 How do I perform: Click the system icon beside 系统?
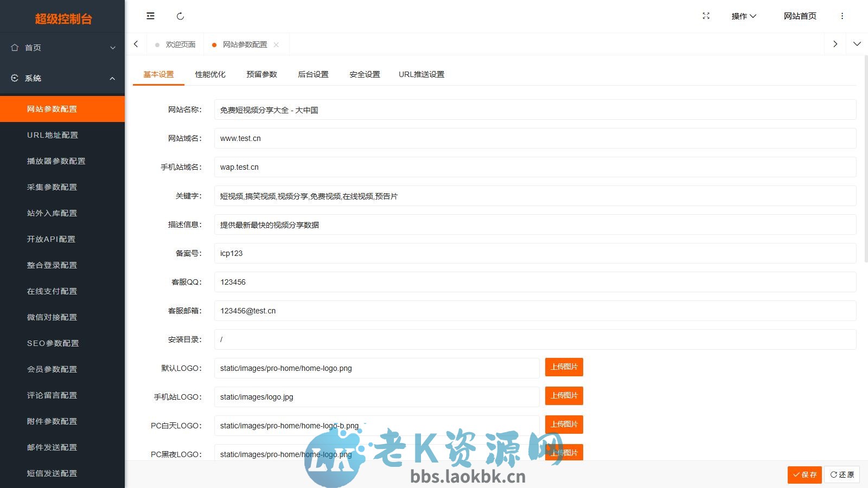(x=14, y=78)
